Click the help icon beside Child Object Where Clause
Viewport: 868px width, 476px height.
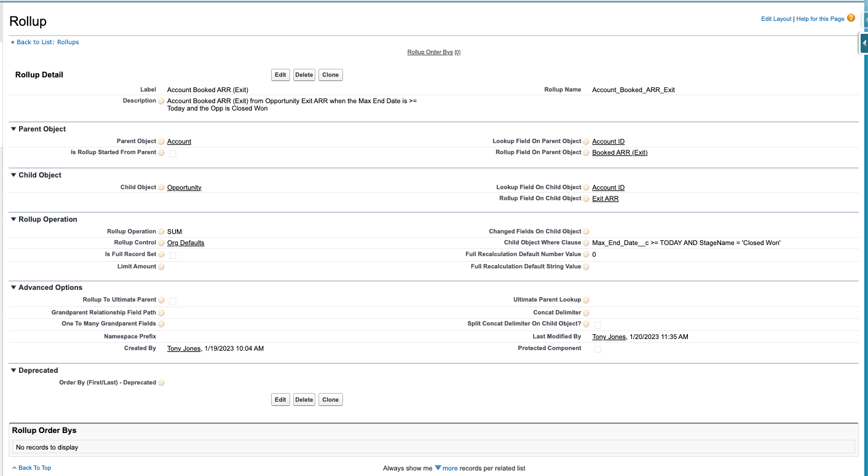click(x=586, y=243)
